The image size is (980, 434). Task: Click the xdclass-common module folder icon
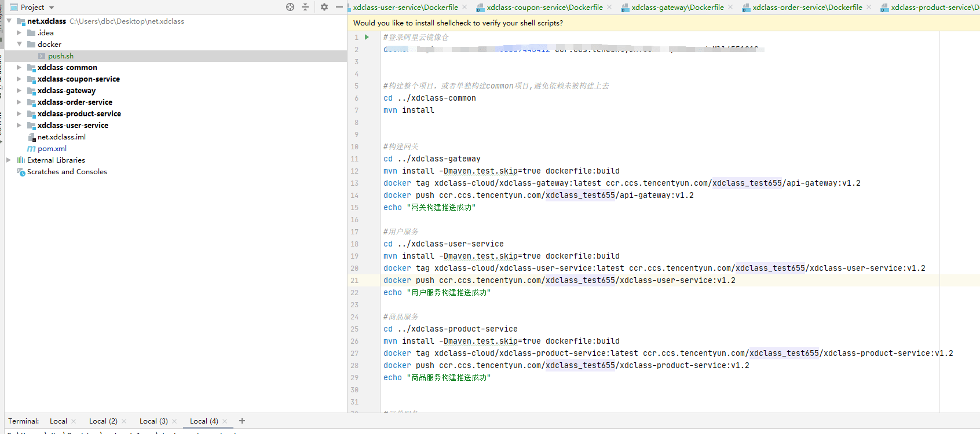click(x=32, y=68)
